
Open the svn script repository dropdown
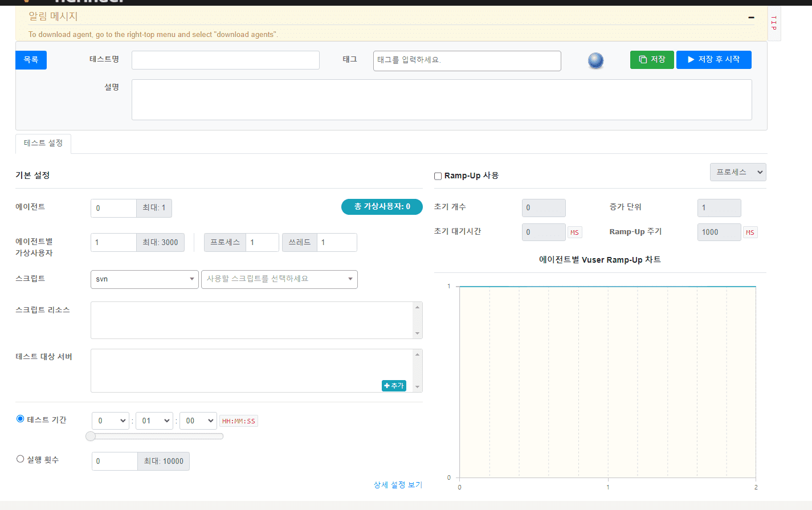(x=145, y=279)
